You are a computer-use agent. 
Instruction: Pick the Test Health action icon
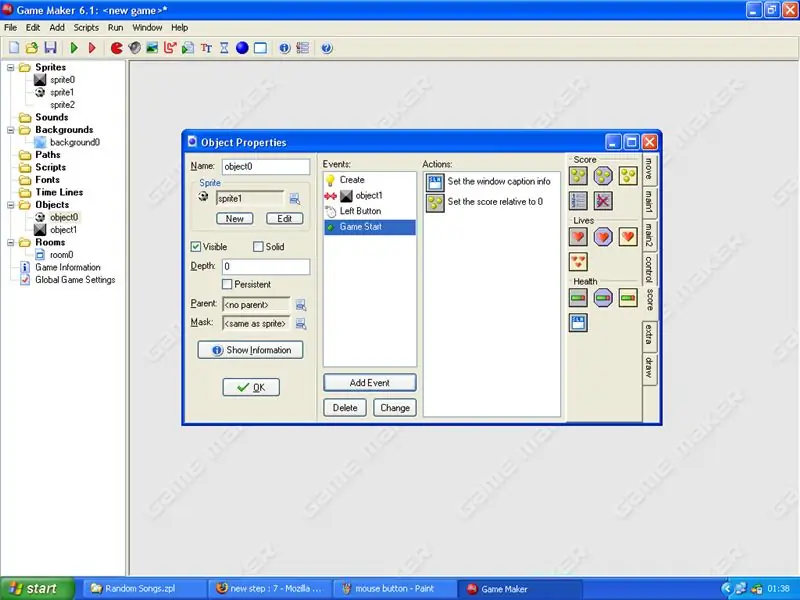click(x=603, y=297)
